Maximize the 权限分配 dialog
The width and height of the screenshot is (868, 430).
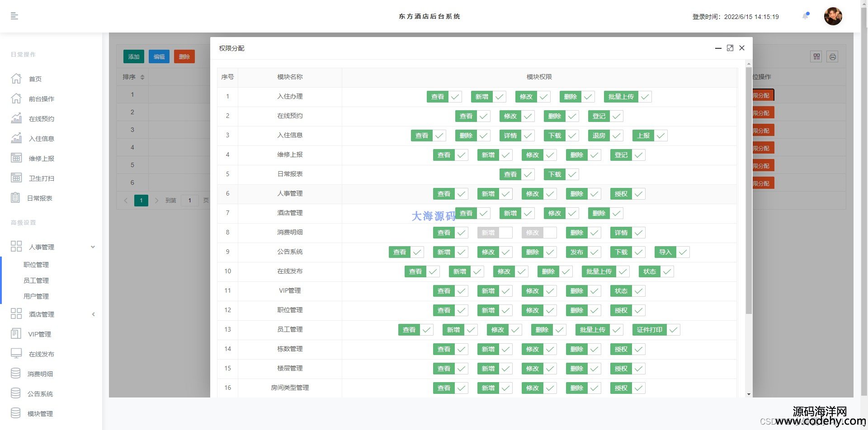[x=730, y=48]
